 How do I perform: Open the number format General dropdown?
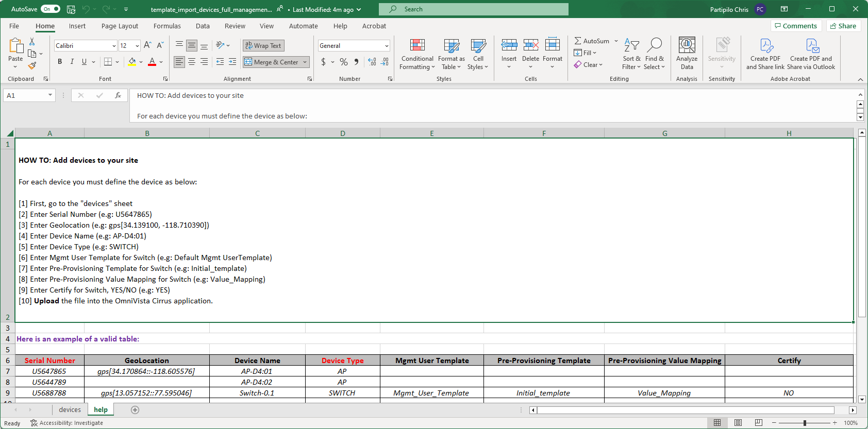(386, 46)
